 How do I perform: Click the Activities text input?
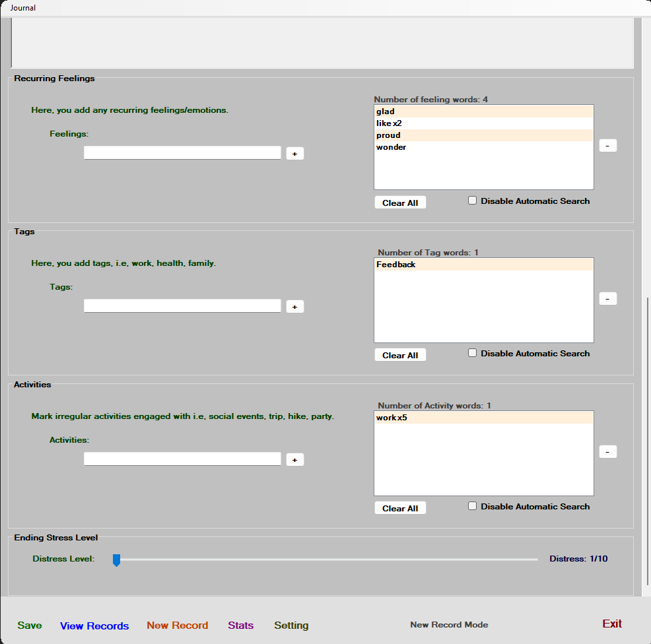(182, 459)
